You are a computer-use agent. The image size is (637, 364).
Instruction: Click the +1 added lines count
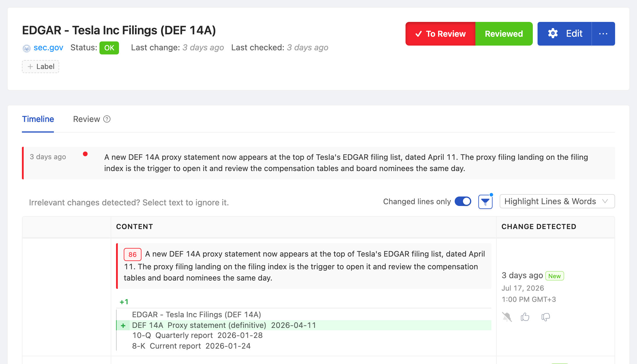click(124, 302)
